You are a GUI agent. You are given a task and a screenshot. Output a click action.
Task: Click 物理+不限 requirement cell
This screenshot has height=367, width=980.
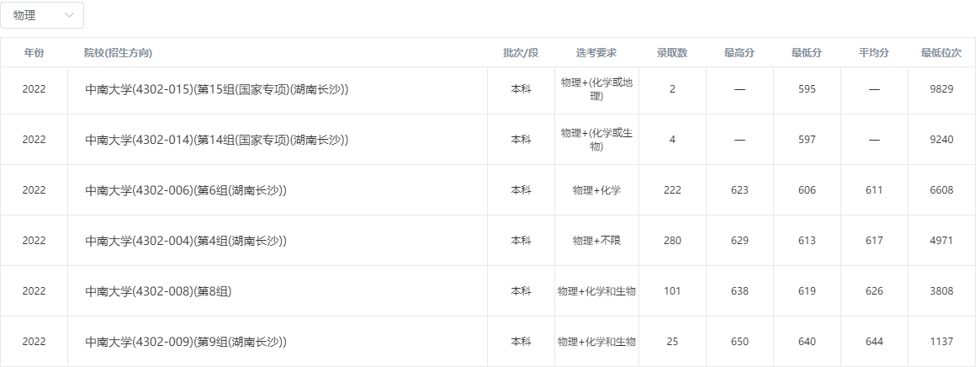click(x=596, y=241)
